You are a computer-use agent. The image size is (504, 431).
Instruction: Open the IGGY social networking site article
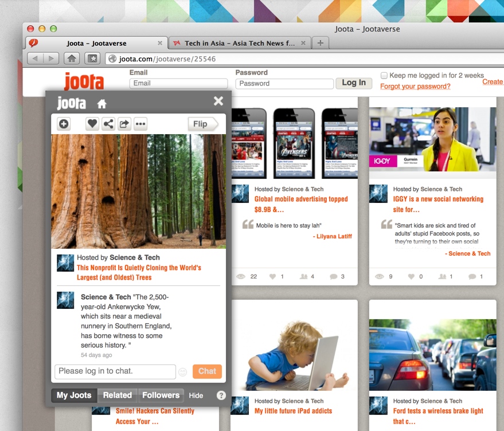click(x=438, y=204)
